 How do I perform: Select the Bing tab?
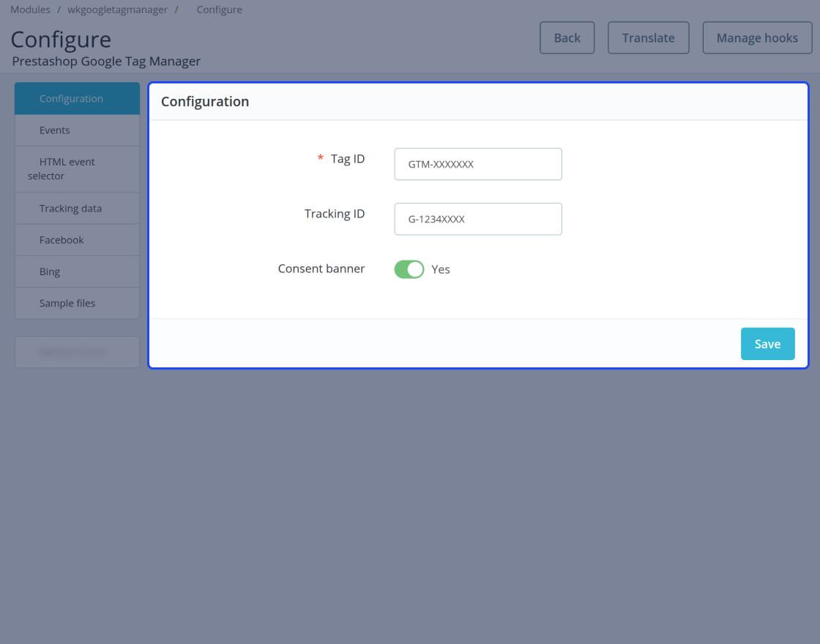[x=77, y=272]
